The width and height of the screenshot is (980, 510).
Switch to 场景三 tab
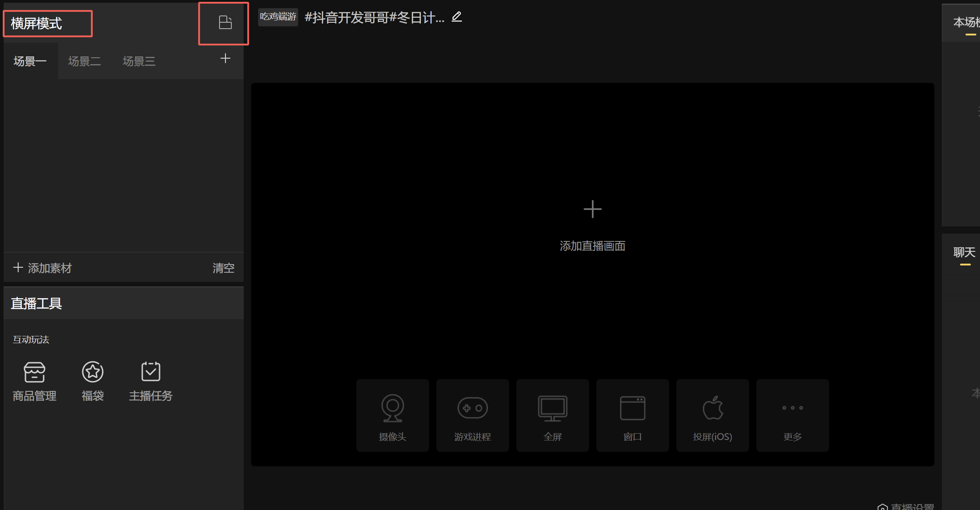(x=139, y=61)
